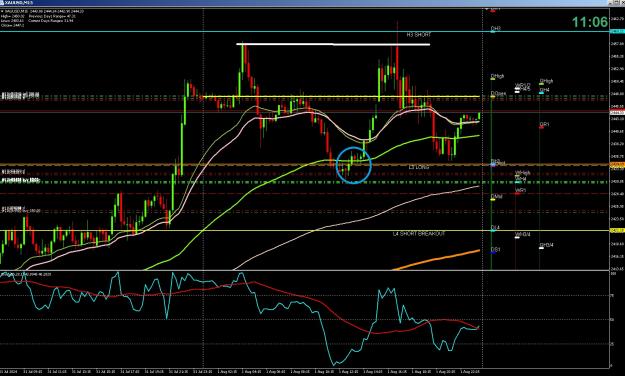
Task: Select the DH4 cyan marker label
Action: (544, 91)
